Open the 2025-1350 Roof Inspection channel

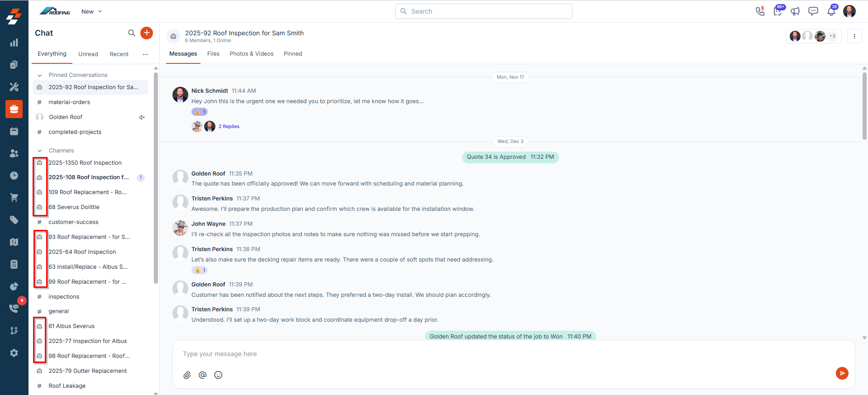click(x=91, y=163)
